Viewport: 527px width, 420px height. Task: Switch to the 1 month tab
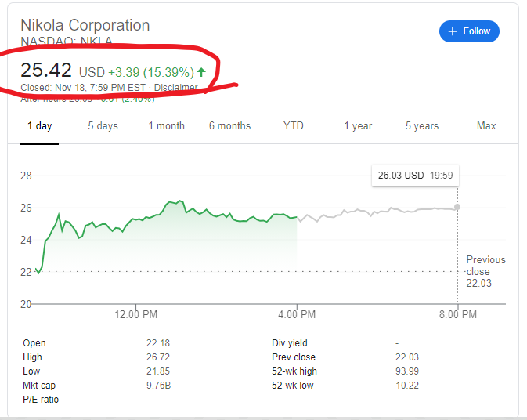167,125
